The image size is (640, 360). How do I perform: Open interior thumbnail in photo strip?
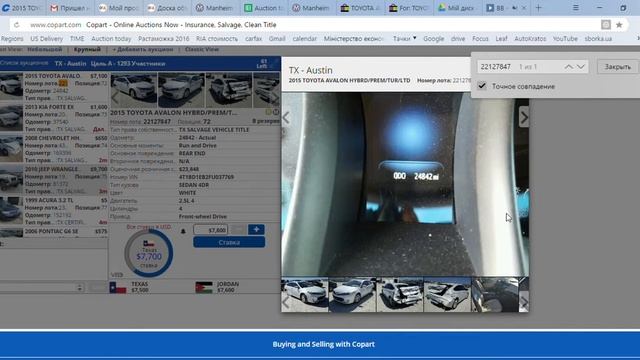[x=495, y=294]
